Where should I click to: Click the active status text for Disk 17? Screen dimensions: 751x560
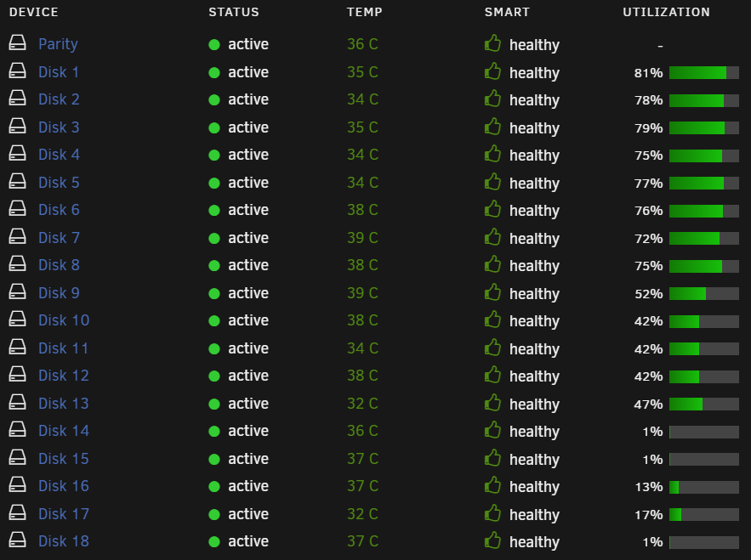(248, 513)
